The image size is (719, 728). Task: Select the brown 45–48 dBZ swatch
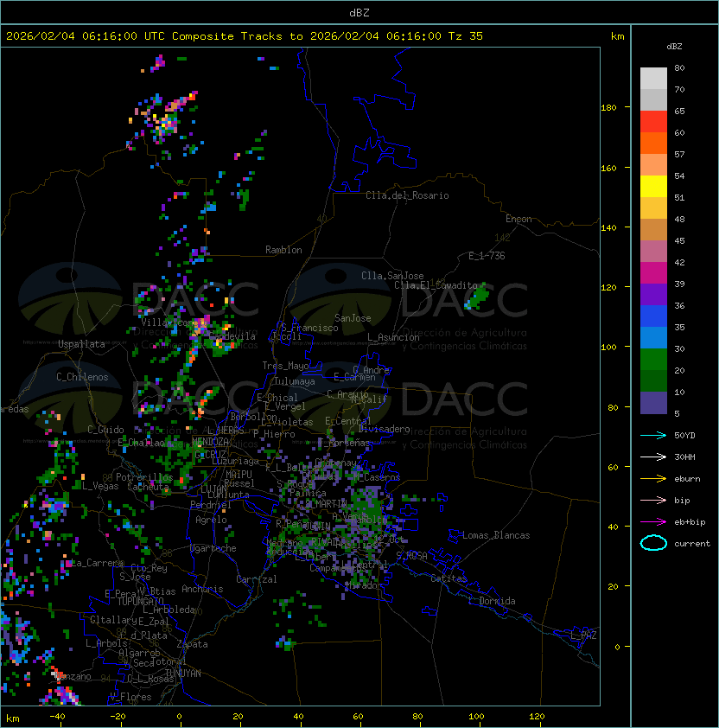653,229
